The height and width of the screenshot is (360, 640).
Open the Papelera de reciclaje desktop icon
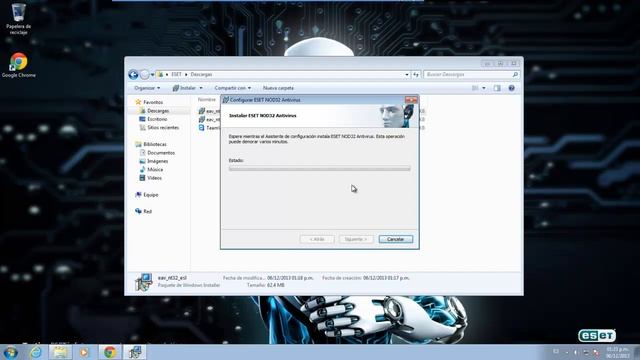coord(18,18)
